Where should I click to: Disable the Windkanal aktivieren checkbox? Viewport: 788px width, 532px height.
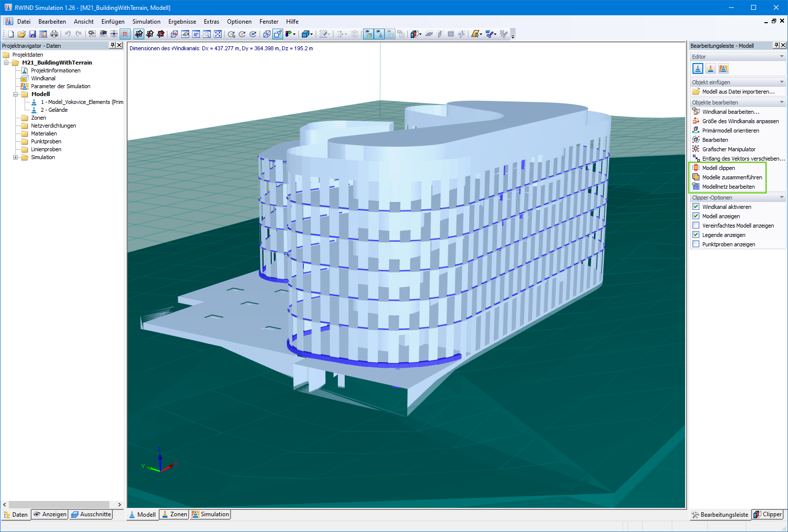tap(696, 206)
